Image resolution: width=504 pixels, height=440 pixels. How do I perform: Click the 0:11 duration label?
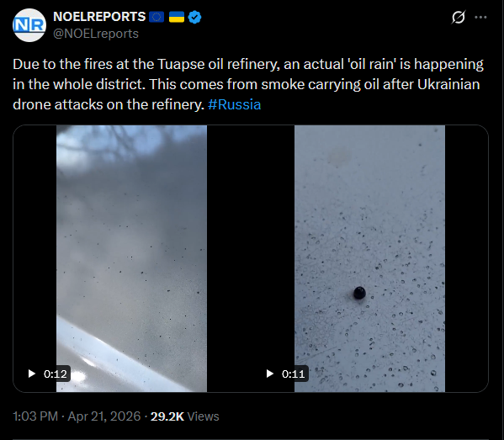coord(293,374)
